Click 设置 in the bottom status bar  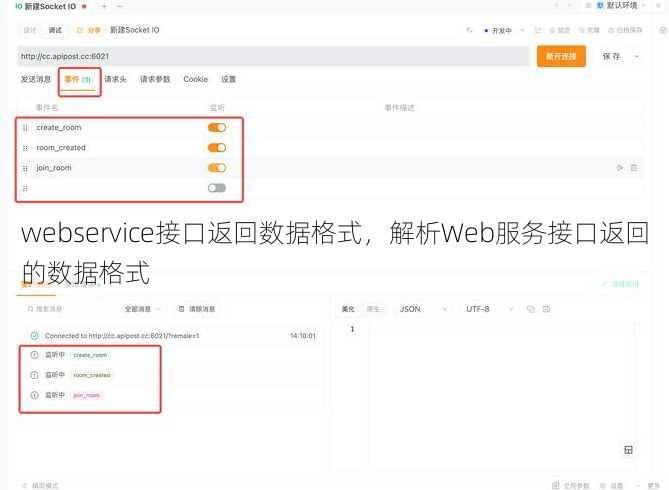point(611,485)
